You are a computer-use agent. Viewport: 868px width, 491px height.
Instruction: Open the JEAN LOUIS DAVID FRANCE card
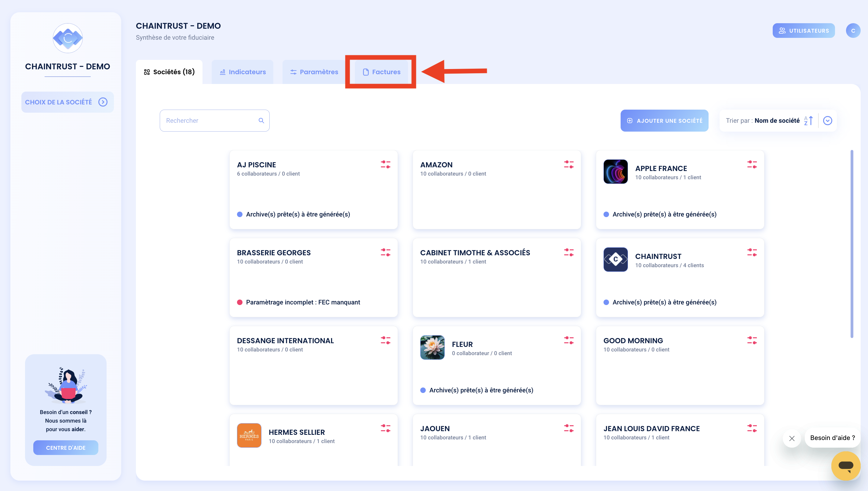(680, 440)
